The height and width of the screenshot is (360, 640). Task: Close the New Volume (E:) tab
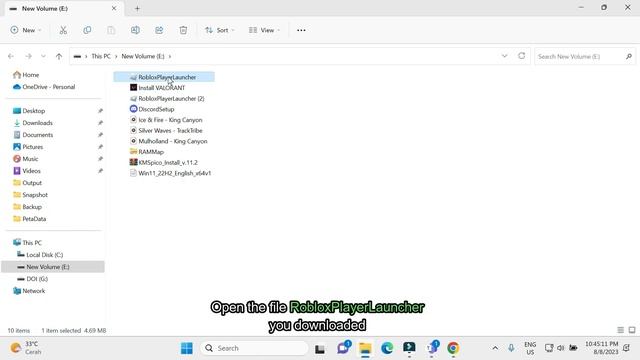coord(114,8)
